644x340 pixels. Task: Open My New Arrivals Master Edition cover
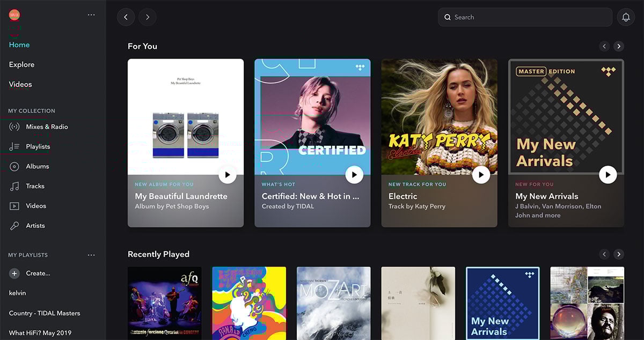pyautogui.click(x=566, y=116)
